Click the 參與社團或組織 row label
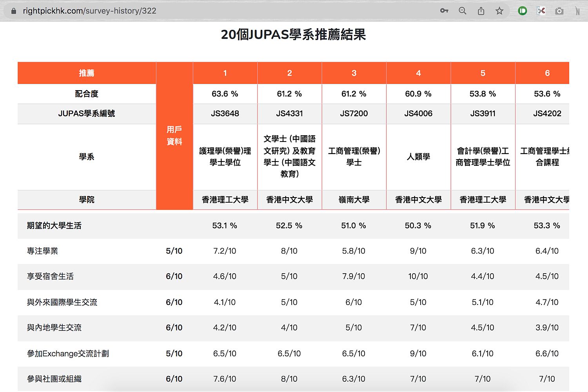 [54, 379]
